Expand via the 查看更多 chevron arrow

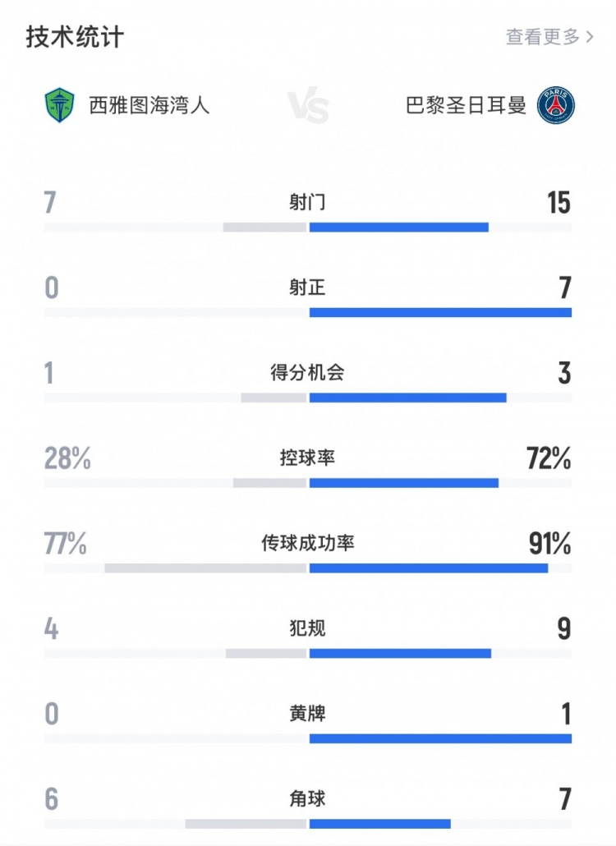589,37
